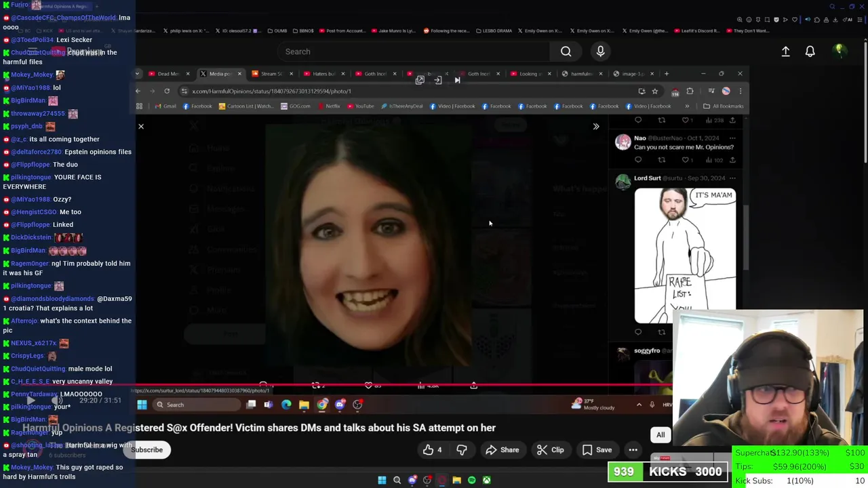
Task: Open the inner browser extensions puzzle icon
Action: coord(690,91)
